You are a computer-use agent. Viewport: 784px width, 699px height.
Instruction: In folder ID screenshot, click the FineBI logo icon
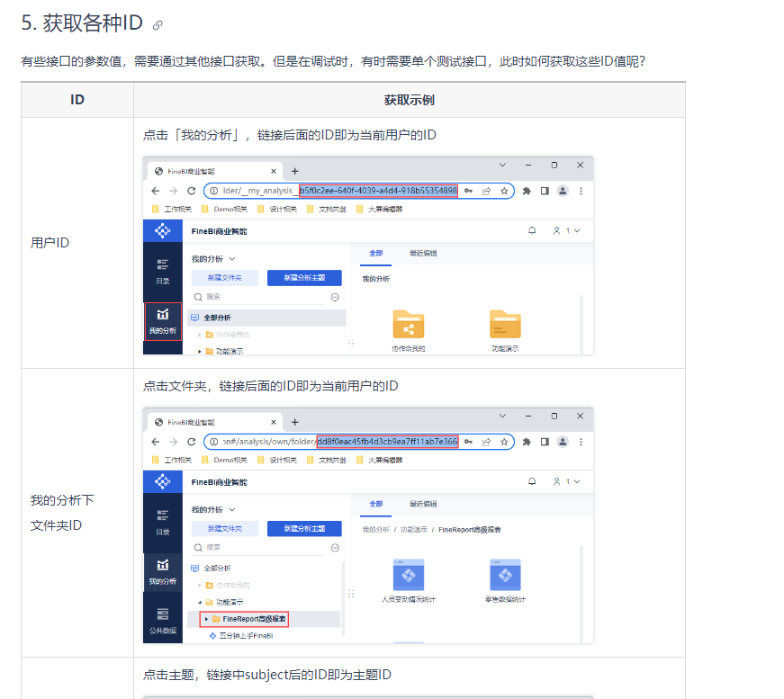tap(163, 481)
